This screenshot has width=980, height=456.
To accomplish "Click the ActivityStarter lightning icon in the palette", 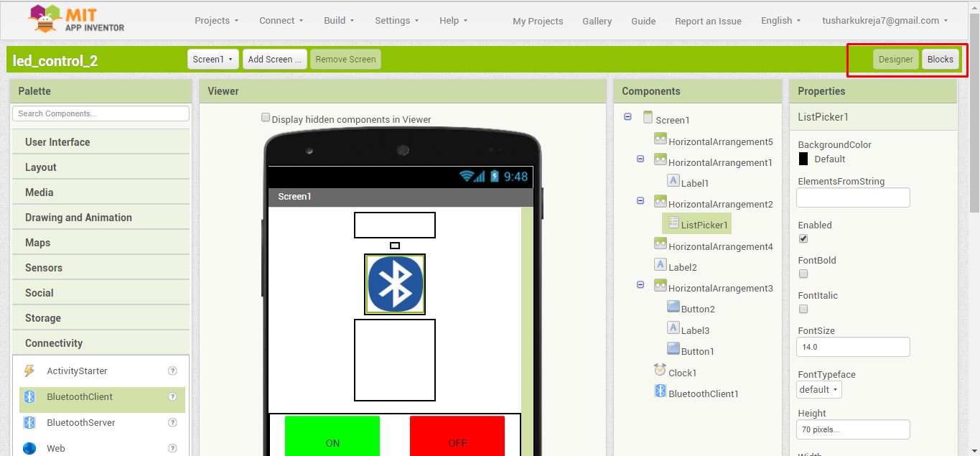I will point(29,371).
